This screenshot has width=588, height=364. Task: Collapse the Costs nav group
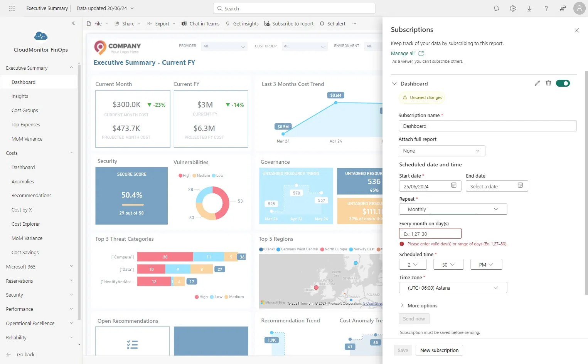click(71, 153)
